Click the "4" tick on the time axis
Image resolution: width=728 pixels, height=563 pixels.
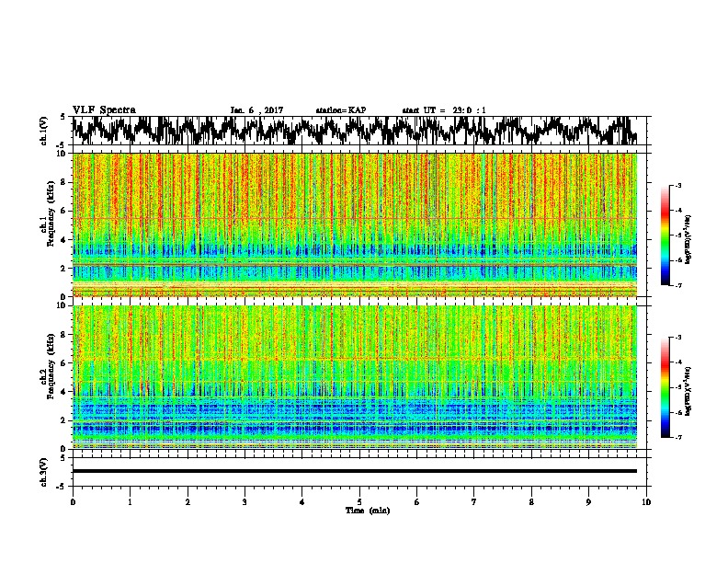[302, 502]
